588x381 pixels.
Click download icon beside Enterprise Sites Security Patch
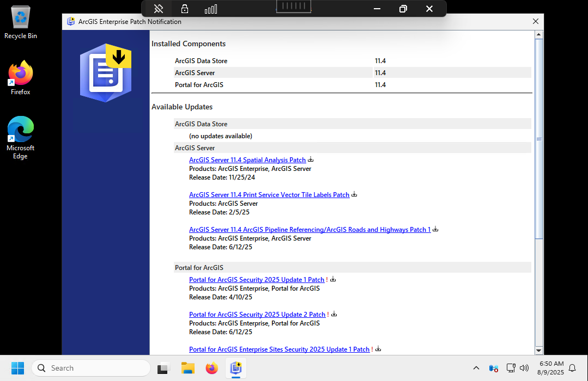pyautogui.click(x=378, y=349)
